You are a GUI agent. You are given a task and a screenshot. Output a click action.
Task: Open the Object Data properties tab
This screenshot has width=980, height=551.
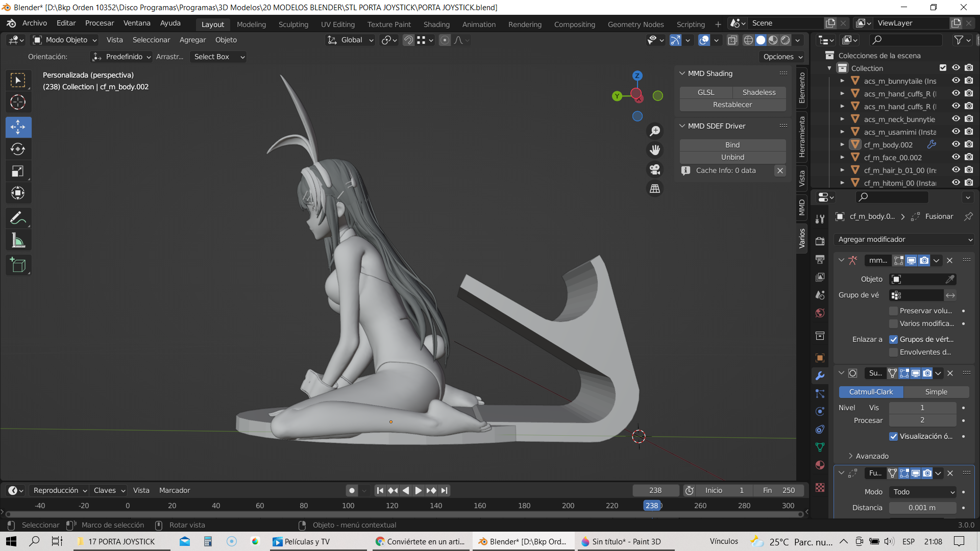(820, 447)
